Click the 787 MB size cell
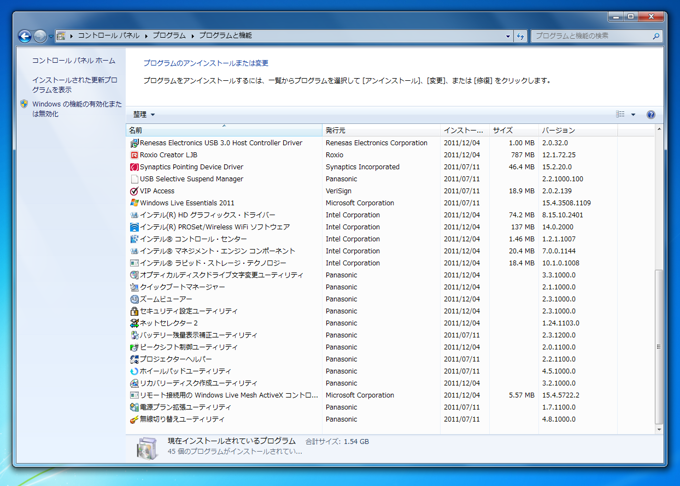Image resolution: width=680 pixels, height=486 pixels. tap(523, 155)
